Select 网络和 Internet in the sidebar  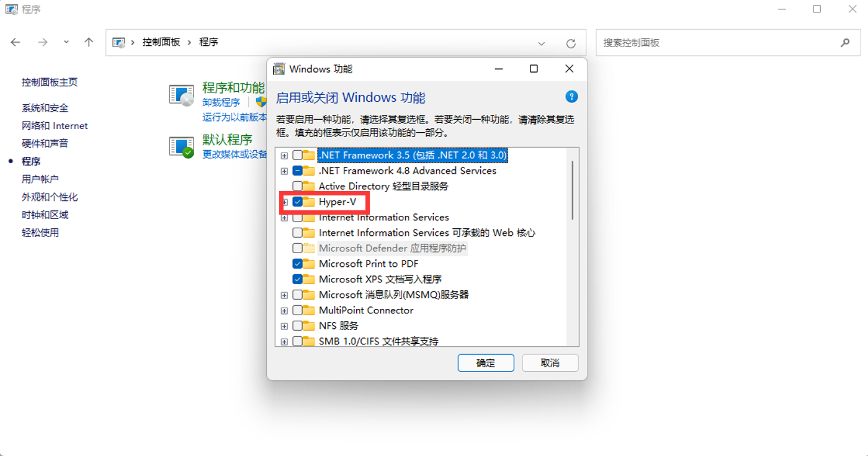[x=55, y=125]
